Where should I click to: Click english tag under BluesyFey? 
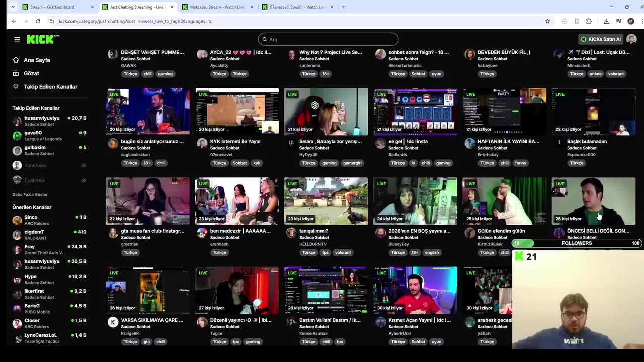tap(432, 252)
